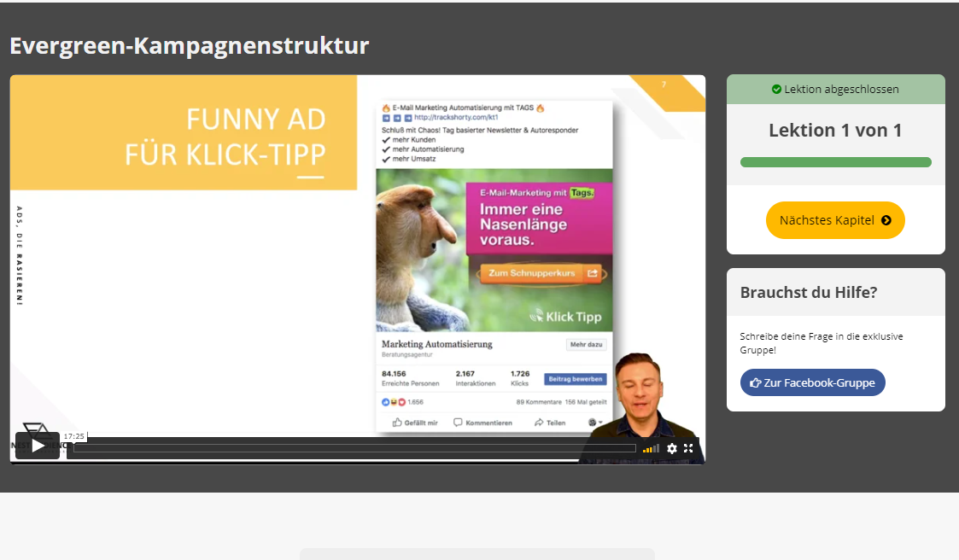Image resolution: width=959 pixels, height=560 pixels.
Task: Click the "84.156" reached persons value
Action: [x=394, y=374]
